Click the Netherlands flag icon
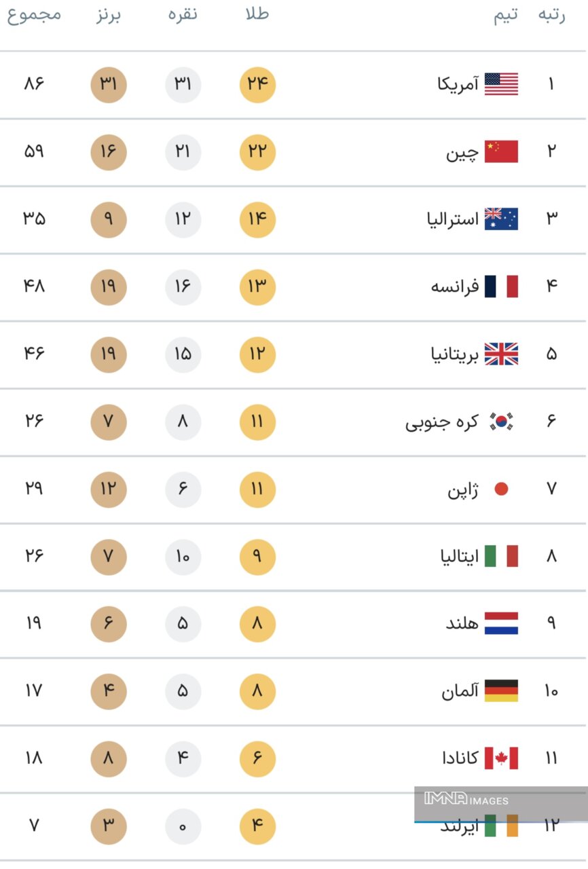The width and height of the screenshot is (588, 869). 501,623
